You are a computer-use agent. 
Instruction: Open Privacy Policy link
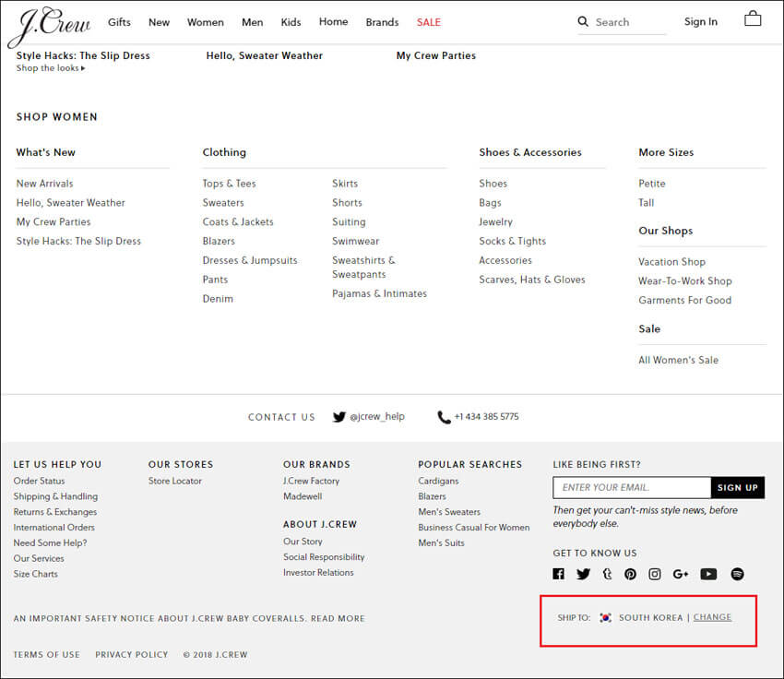click(132, 654)
